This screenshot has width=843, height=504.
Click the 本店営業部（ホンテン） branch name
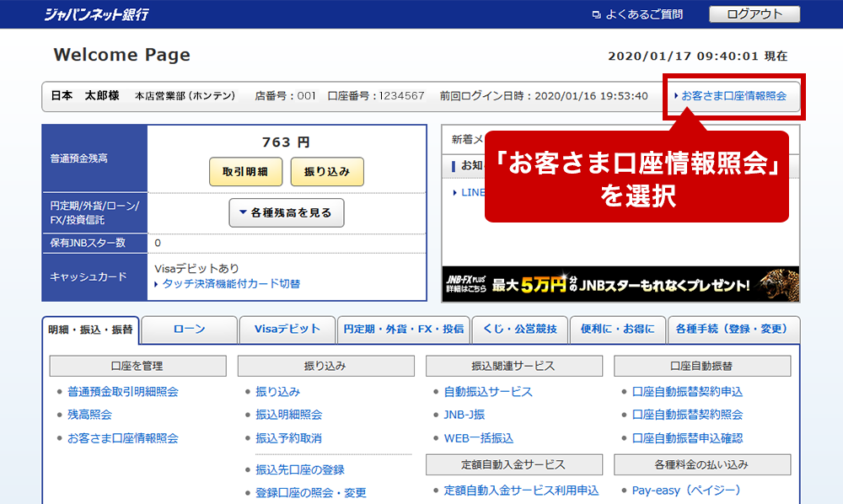pyautogui.click(x=185, y=96)
